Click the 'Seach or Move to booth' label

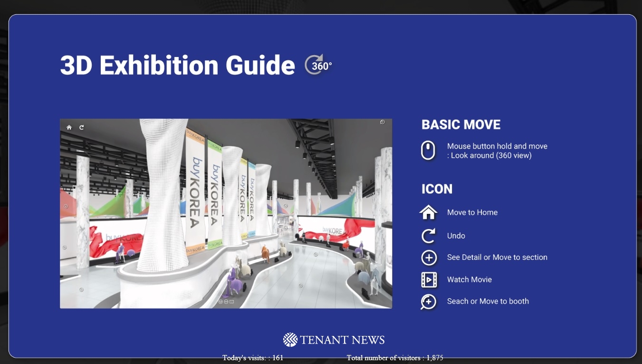(x=488, y=301)
